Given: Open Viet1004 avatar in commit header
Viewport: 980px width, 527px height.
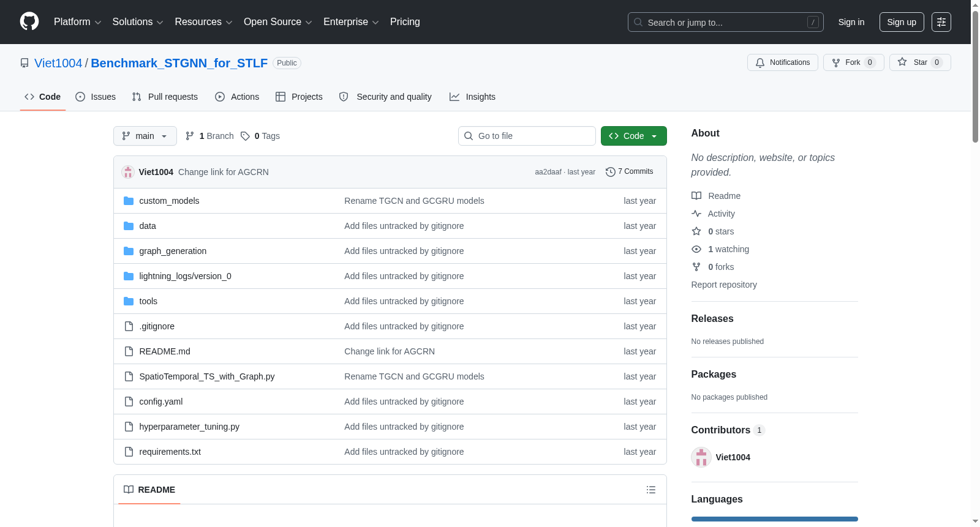Looking at the screenshot, I should coord(128,172).
